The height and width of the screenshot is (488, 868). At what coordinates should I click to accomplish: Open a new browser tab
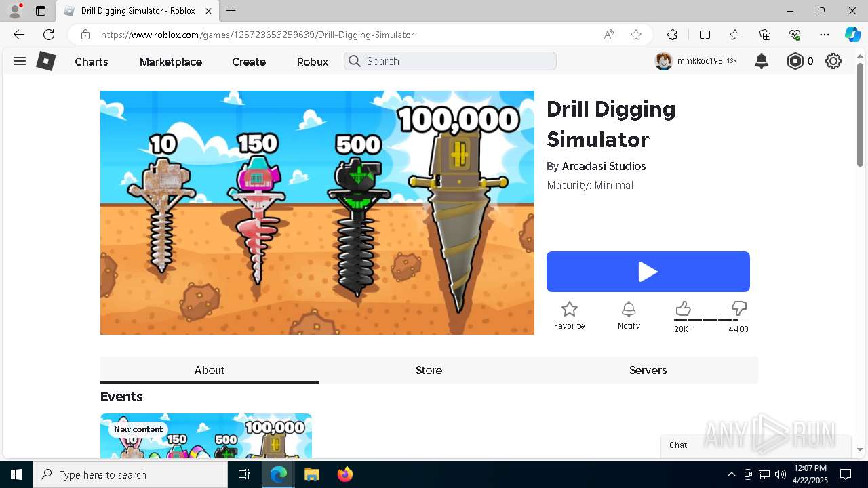(x=231, y=11)
